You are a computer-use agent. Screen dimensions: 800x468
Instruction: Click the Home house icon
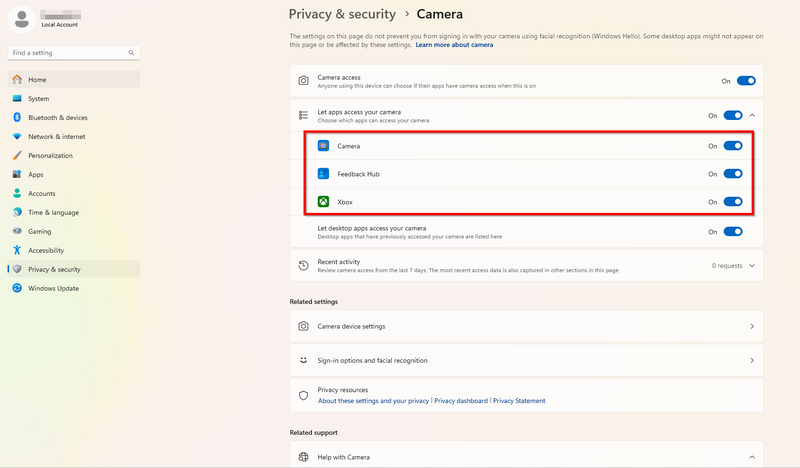(x=17, y=80)
